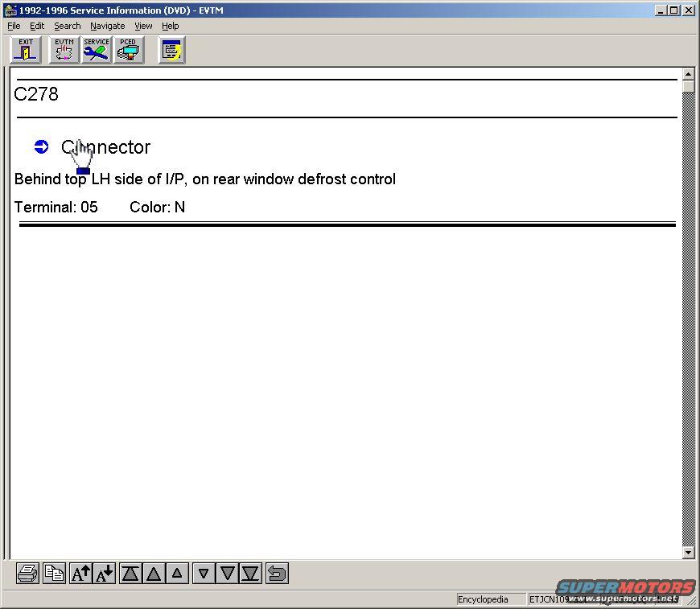
Task: Click the vertical scrollbar up arrow
Action: pos(688,75)
